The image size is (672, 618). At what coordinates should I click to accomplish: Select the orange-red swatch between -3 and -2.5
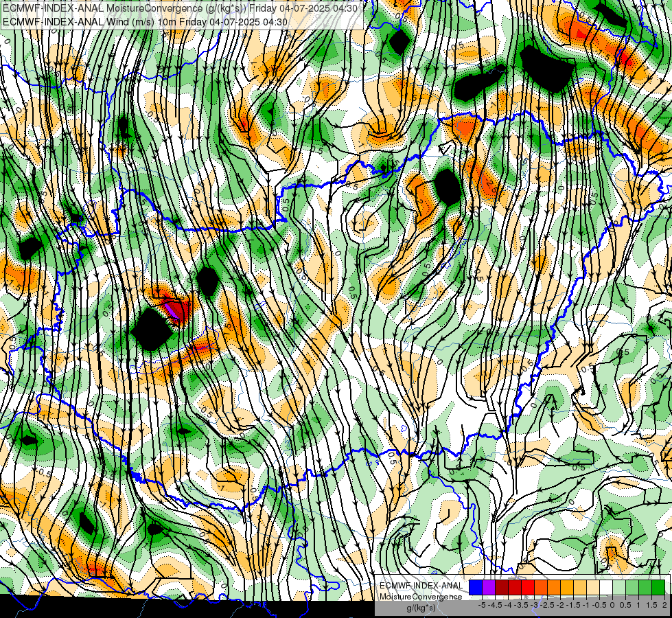(x=541, y=588)
